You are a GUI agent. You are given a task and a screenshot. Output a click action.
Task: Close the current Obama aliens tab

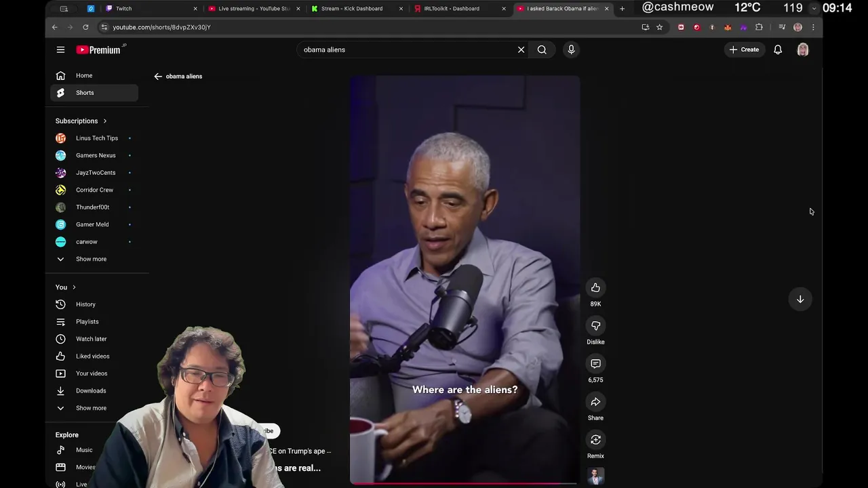[x=606, y=9]
